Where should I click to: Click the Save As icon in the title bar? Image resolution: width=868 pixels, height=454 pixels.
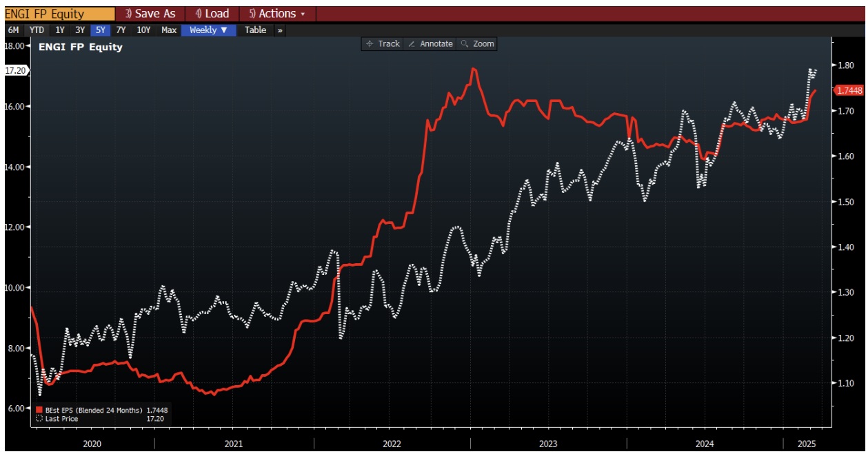pos(152,12)
